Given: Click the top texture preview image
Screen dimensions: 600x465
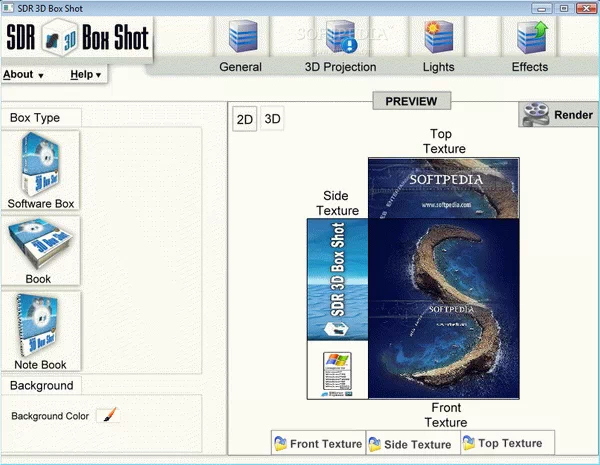Looking at the screenshot, I should [x=443, y=188].
